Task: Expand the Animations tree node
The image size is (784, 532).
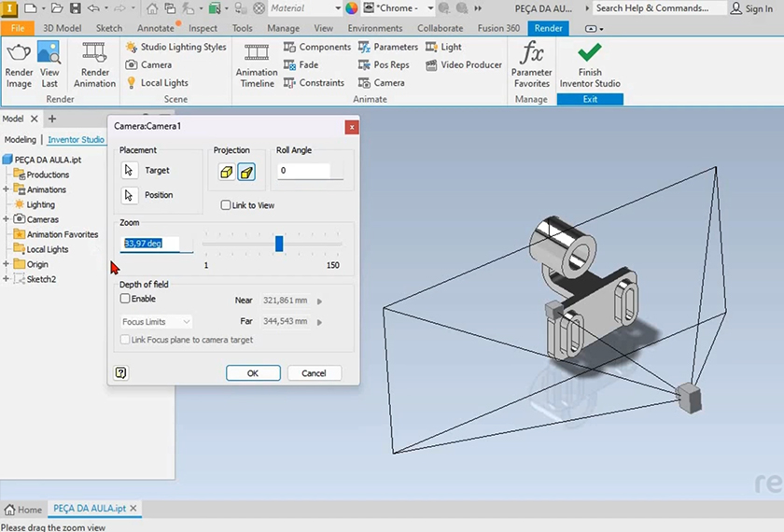Action: tap(7, 189)
